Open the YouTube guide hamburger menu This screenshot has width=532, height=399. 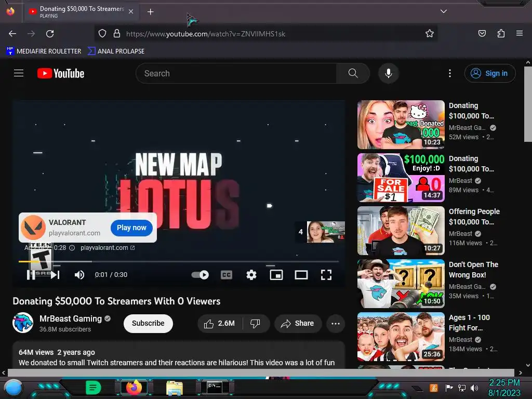[x=19, y=73]
